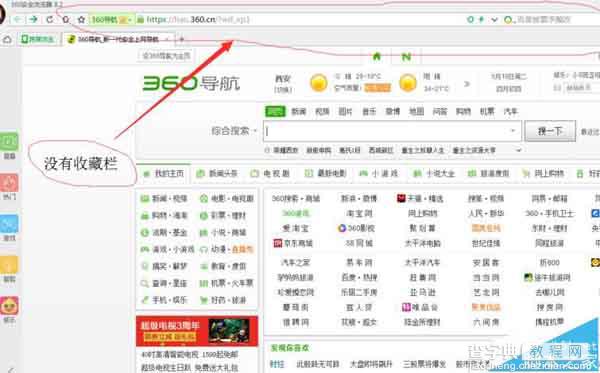This screenshot has width=600, height=373.
Task: Click the star favorite icon in address bar
Action: coord(81,19)
